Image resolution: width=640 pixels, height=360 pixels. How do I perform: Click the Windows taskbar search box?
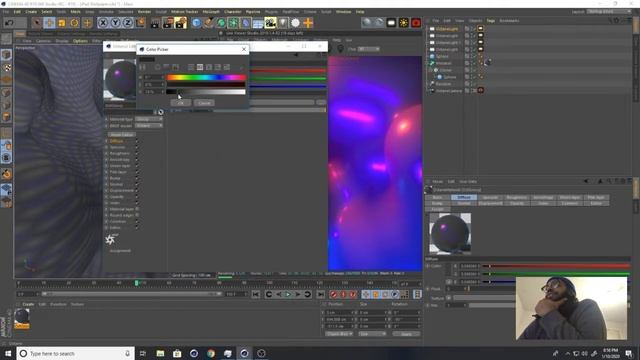tap(76, 353)
